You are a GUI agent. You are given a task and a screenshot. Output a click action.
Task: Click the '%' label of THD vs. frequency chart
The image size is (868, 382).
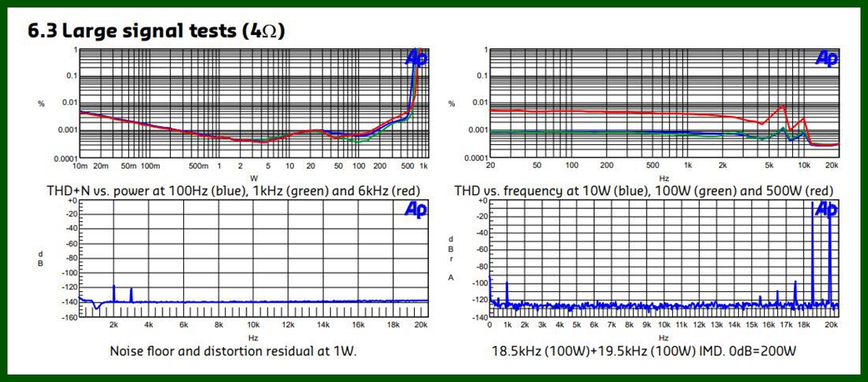point(451,103)
